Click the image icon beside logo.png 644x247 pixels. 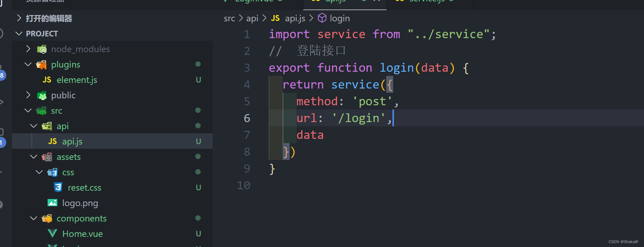(52, 203)
